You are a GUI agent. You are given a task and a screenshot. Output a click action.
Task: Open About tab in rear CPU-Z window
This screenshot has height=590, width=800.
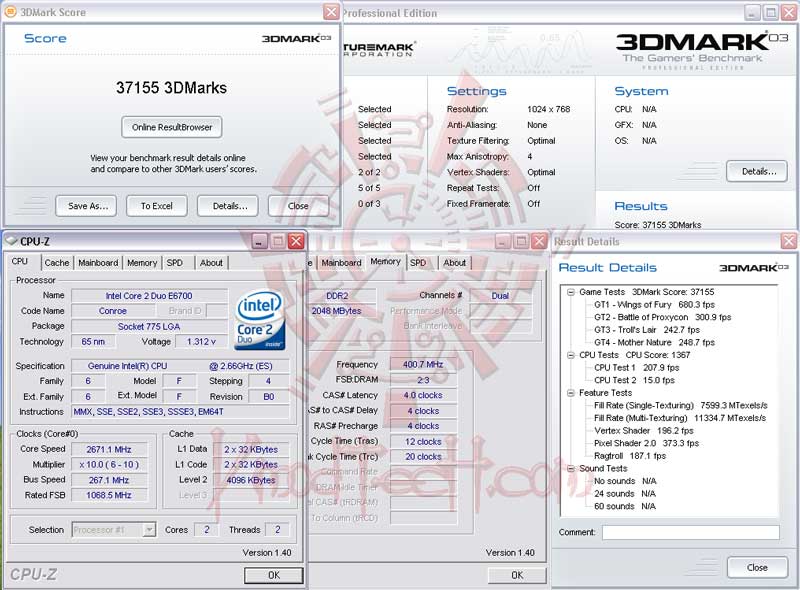(455, 262)
